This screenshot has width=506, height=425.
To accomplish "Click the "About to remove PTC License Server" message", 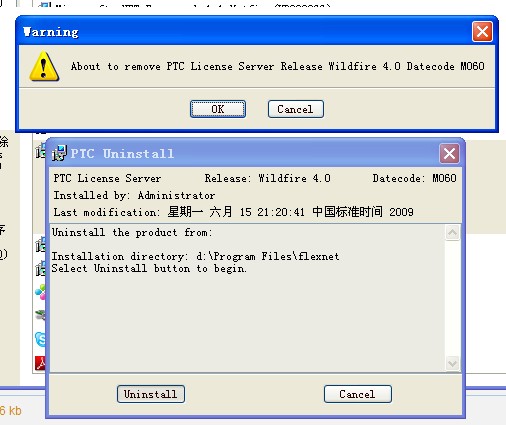I will point(277,66).
